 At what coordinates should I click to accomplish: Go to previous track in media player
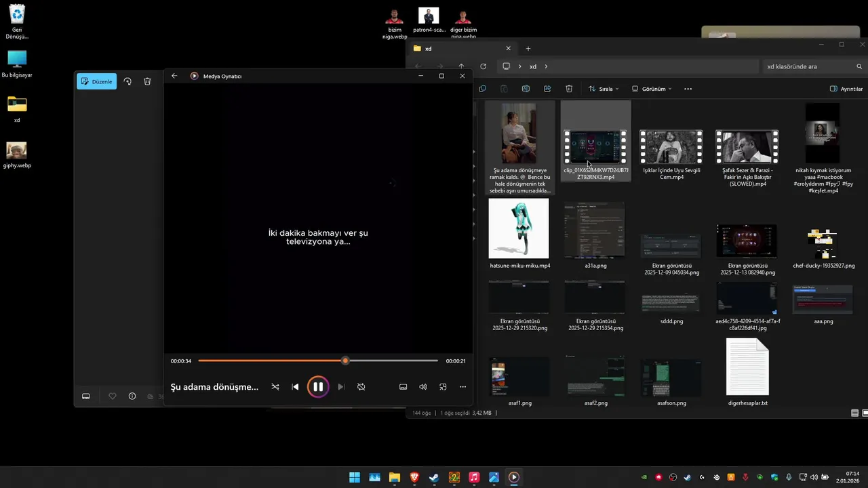(295, 387)
